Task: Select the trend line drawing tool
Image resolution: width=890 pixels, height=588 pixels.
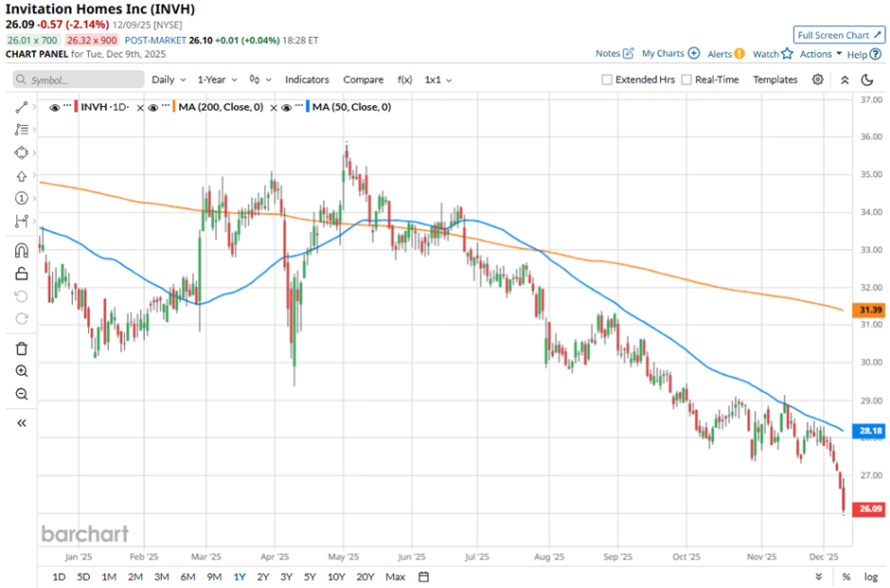Action: (x=21, y=107)
